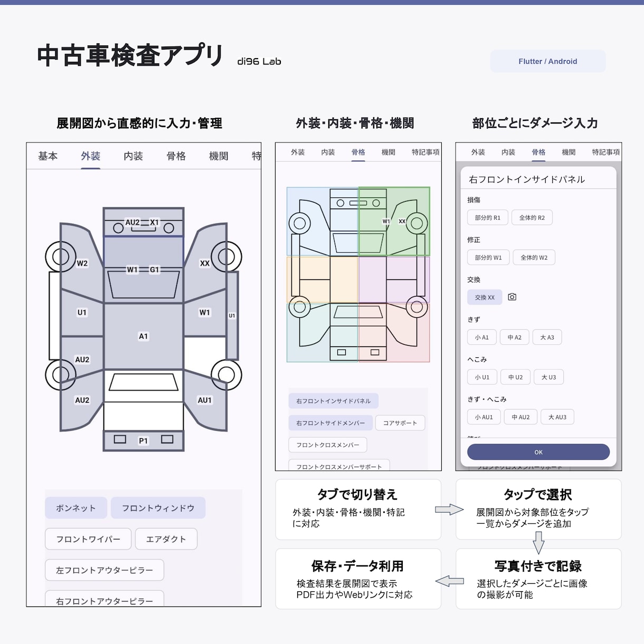Select the コアサポート chip
Viewport: 644px width, 644px height.
click(400, 423)
